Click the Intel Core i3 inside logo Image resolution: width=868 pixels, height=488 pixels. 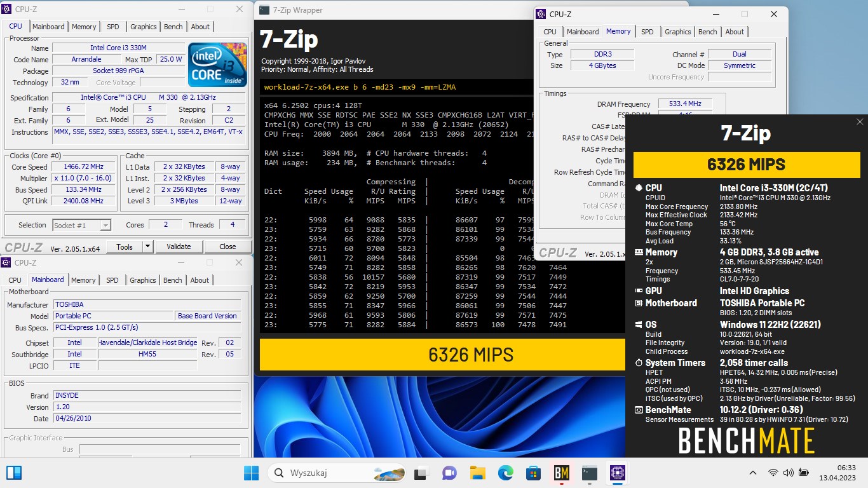(x=217, y=64)
